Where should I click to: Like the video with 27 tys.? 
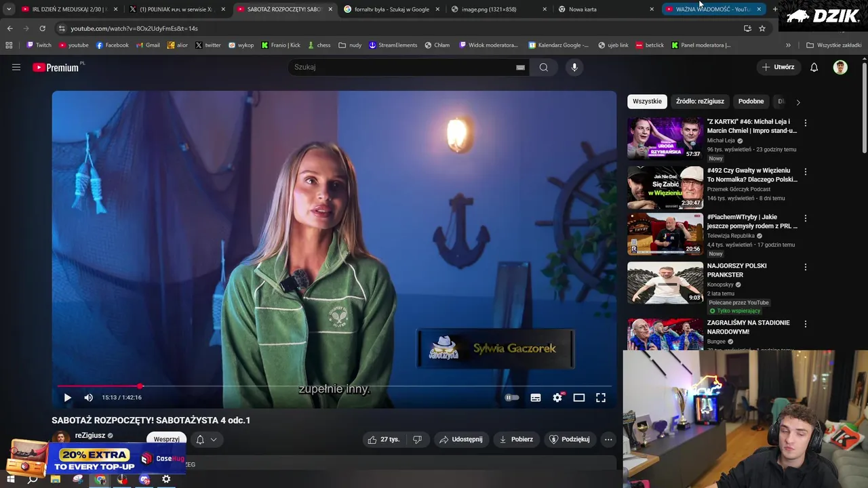[384, 439]
